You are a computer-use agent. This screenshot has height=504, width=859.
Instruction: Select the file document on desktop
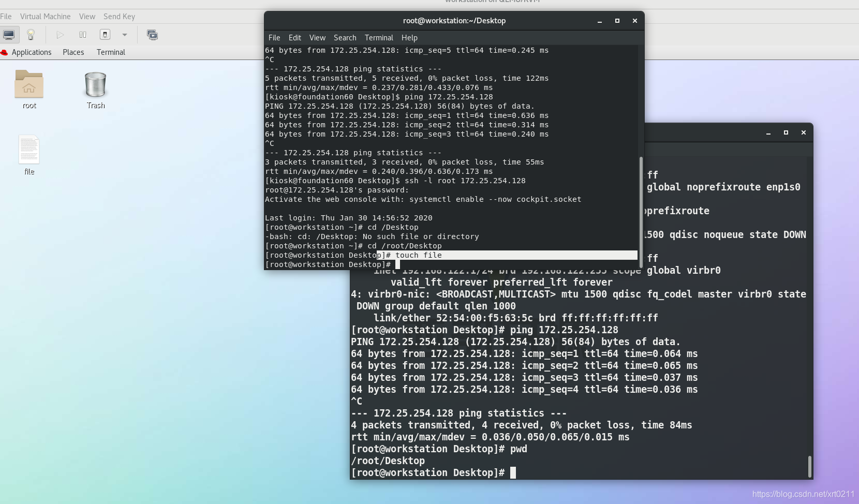tap(29, 155)
